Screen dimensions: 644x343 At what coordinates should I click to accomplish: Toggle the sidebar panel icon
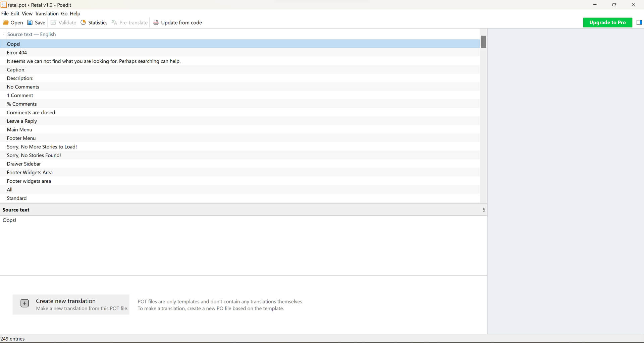point(639,22)
